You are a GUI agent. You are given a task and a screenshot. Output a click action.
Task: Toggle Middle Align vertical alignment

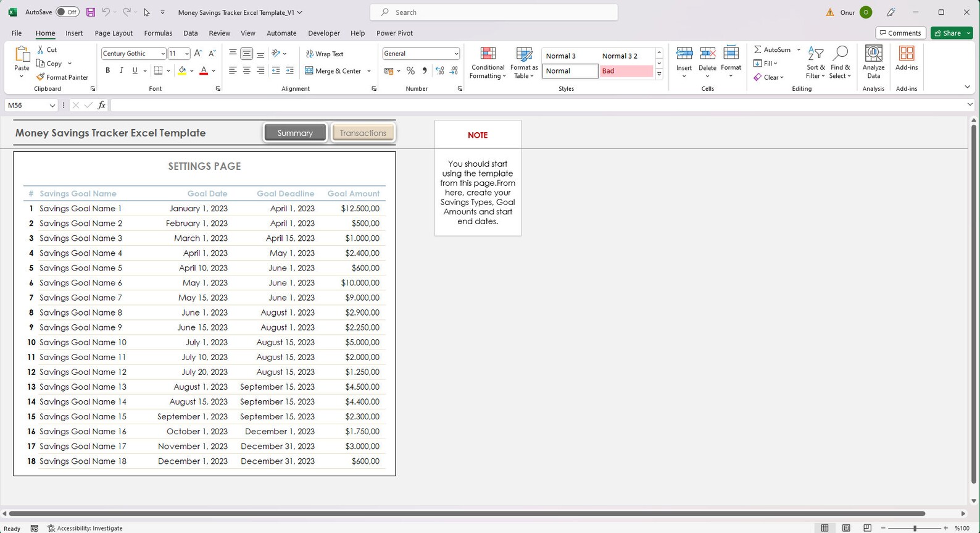246,54
